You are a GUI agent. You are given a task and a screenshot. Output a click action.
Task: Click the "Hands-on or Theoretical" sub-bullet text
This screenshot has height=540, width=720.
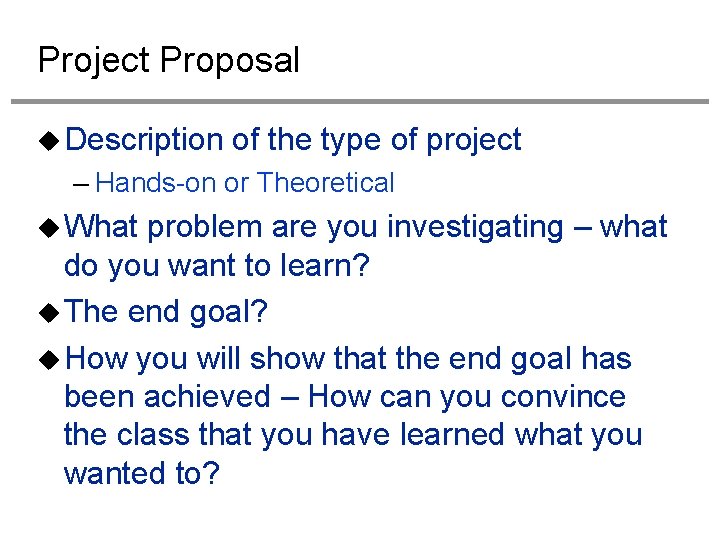click(x=245, y=183)
